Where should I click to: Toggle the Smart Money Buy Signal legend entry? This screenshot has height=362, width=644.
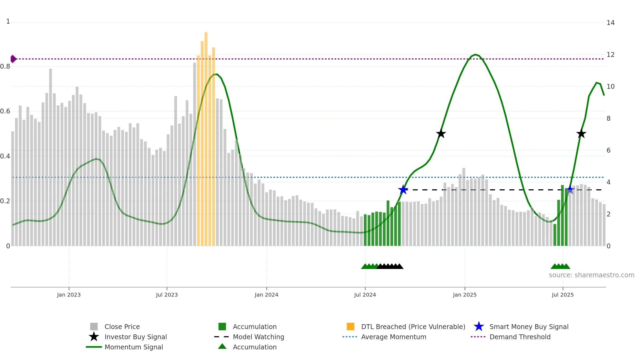(x=521, y=327)
